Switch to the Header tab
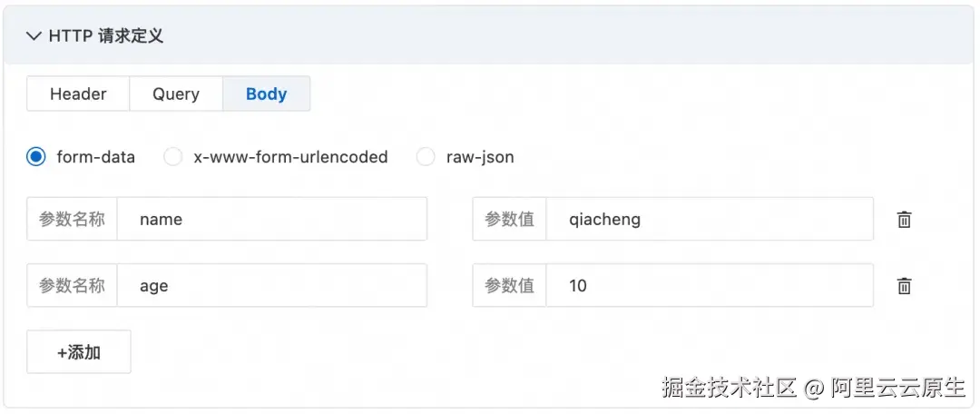This screenshot has height=414, width=980. click(78, 94)
